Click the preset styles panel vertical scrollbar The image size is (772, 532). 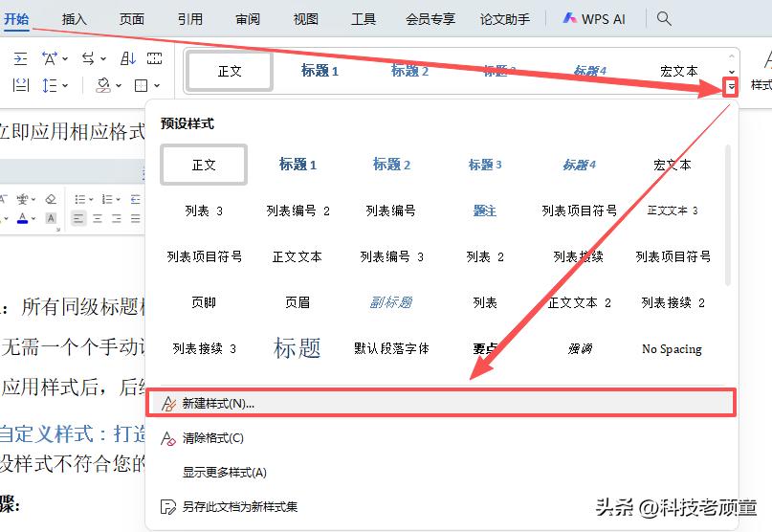728,214
